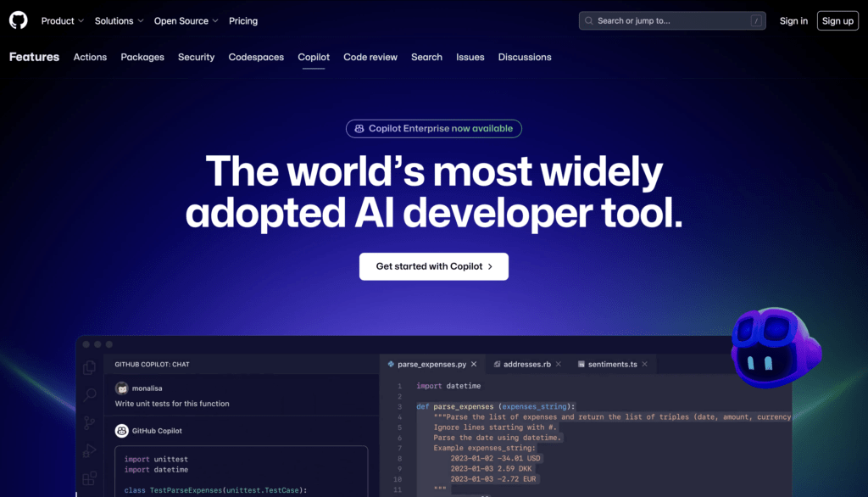Close the sentiments.ts editor tab
The image size is (868, 497).
click(645, 364)
